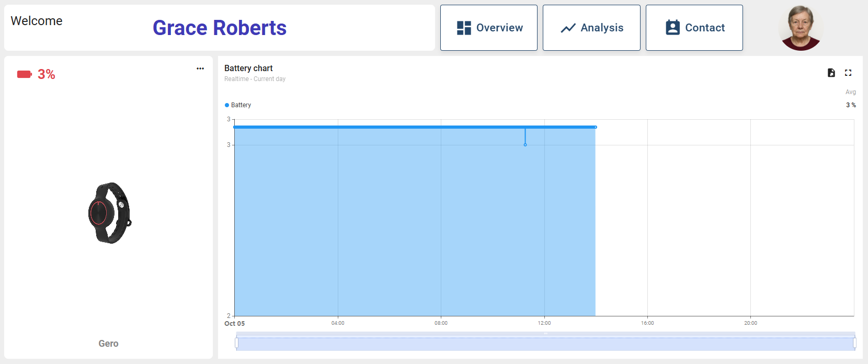Image resolution: width=868 pixels, height=364 pixels.
Task: Click the dashboard grid icon in Overview
Action: (x=464, y=28)
